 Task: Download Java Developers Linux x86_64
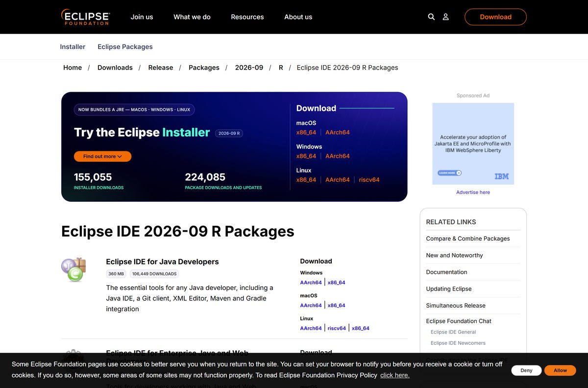point(361,328)
